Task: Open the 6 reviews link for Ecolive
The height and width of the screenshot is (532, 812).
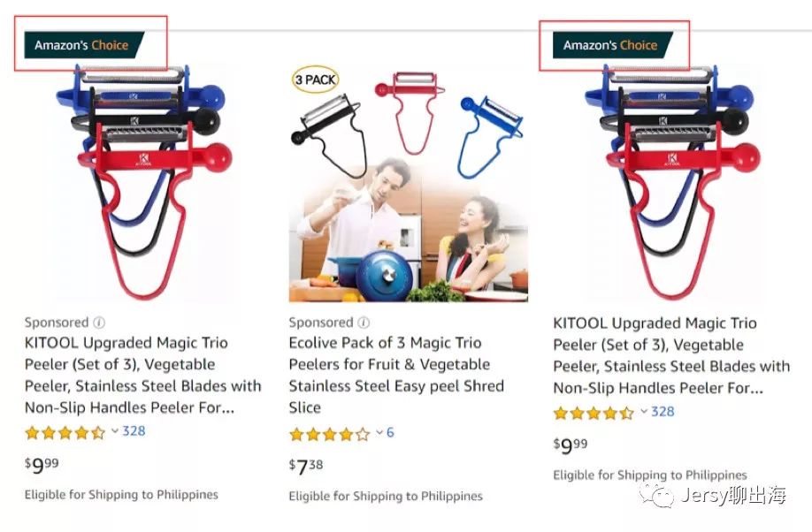Action: tap(390, 432)
